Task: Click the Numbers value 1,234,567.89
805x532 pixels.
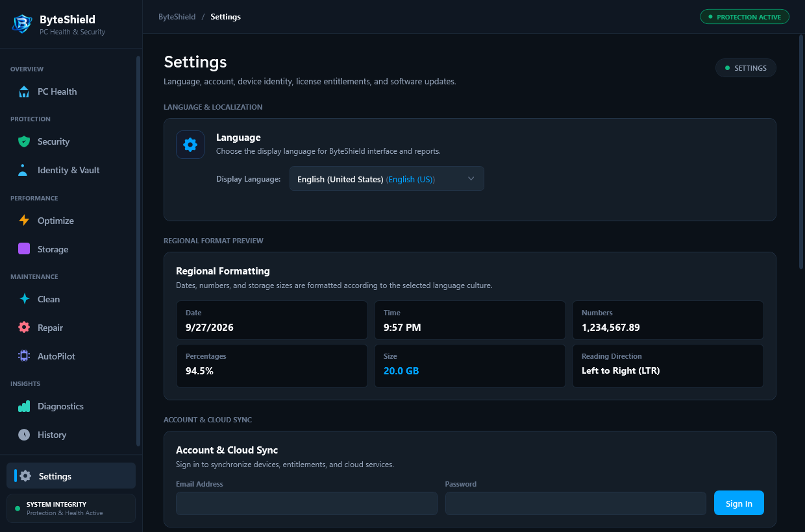Action: (x=611, y=328)
